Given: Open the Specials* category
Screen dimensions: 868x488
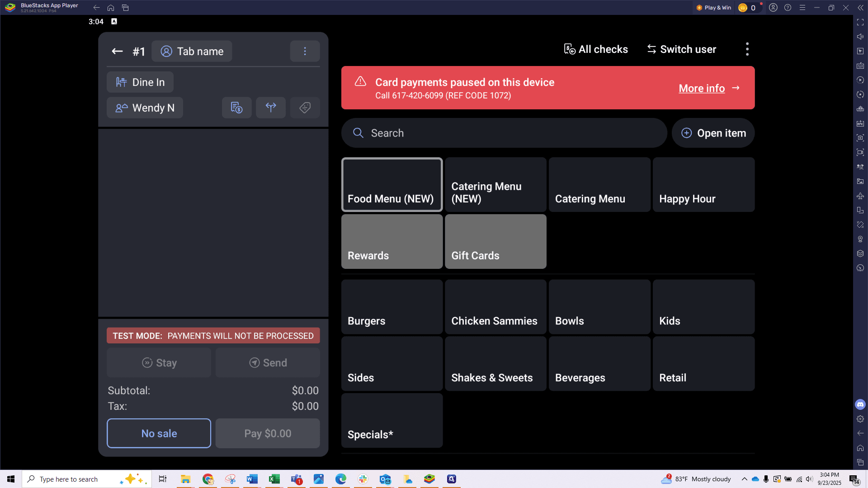Looking at the screenshot, I should click(x=392, y=420).
